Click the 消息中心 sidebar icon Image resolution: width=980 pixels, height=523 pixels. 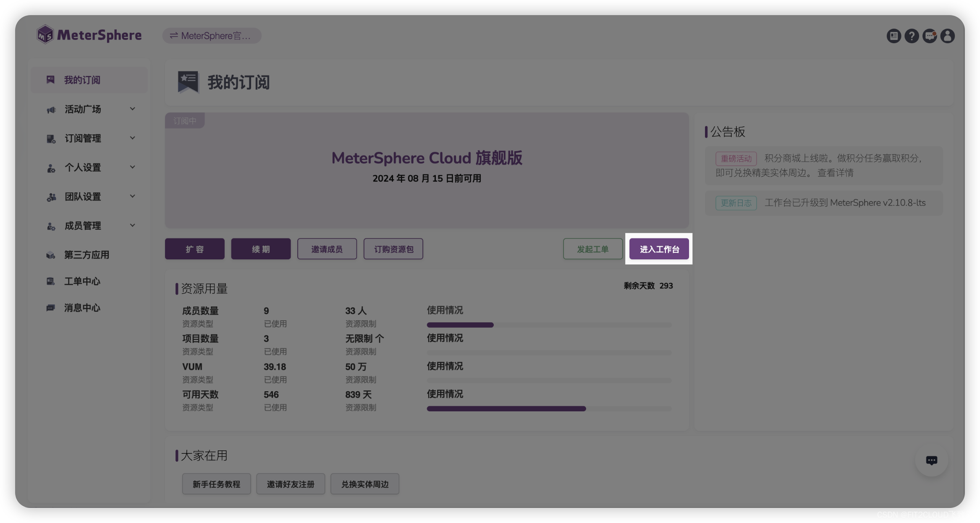coord(50,308)
